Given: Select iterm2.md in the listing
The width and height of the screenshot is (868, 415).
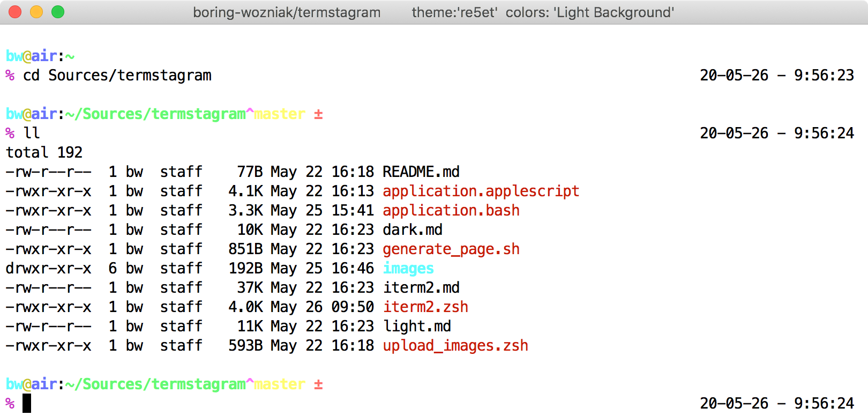Looking at the screenshot, I should pyautogui.click(x=421, y=287).
